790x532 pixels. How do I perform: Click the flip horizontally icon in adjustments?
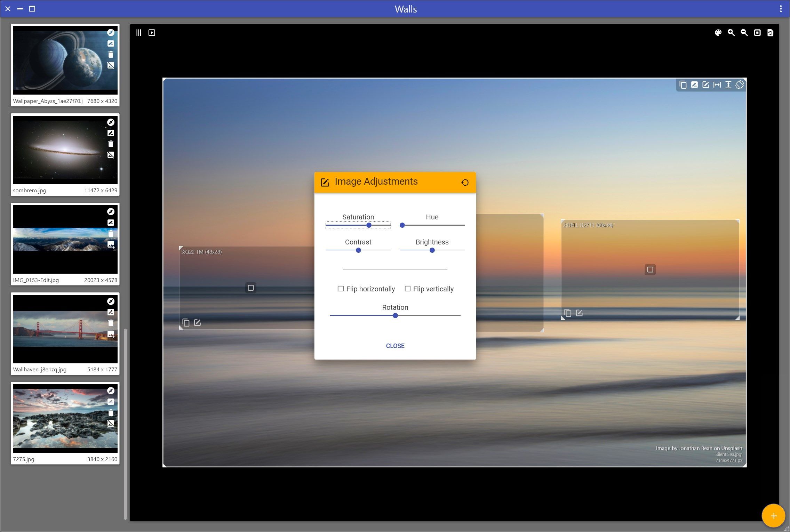click(x=340, y=289)
